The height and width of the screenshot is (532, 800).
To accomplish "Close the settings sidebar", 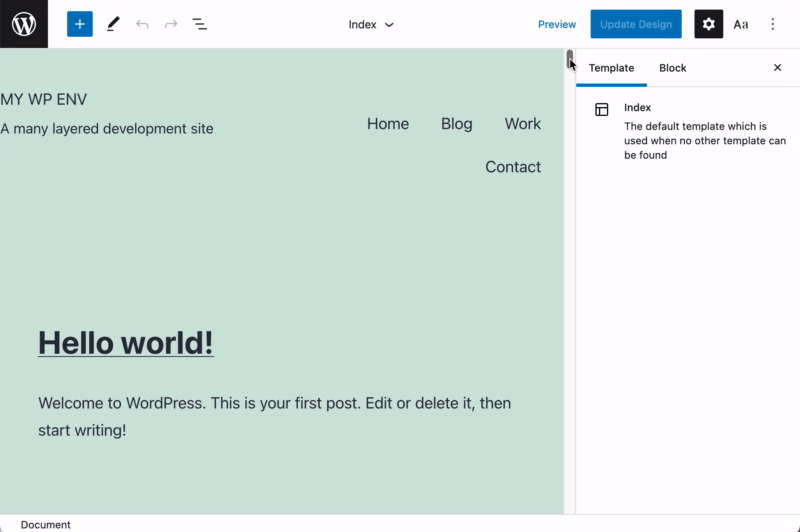I will click(x=777, y=67).
